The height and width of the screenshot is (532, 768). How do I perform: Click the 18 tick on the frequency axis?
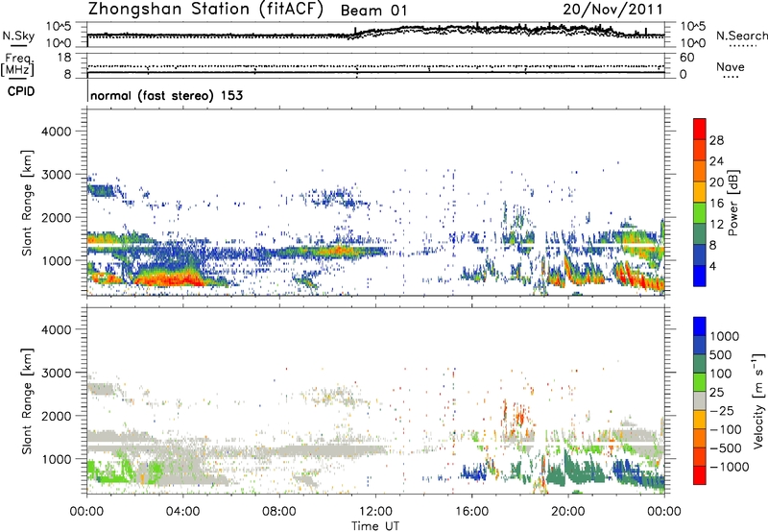point(64,58)
